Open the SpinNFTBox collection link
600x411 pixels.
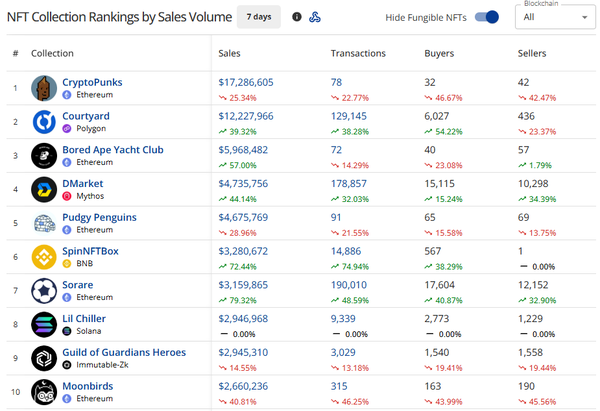click(90, 251)
